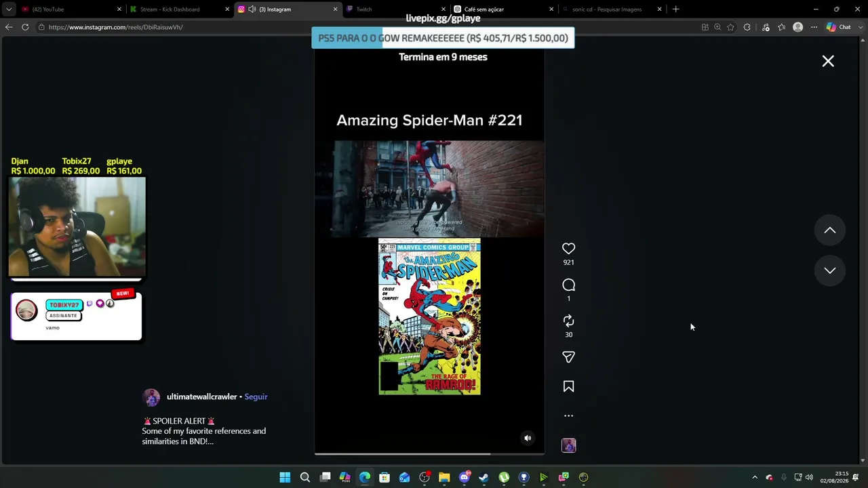Switch to the Café sem açúcar tab

(x=502, y=9)
